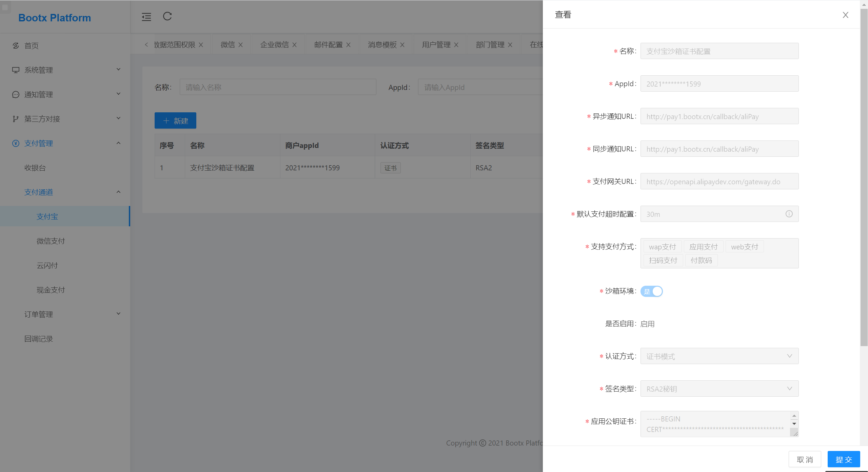Viewport: 868px width, 472px height.
Task: Open the 认证方式 证书模式 dropdown
Action: pos(790,356)
